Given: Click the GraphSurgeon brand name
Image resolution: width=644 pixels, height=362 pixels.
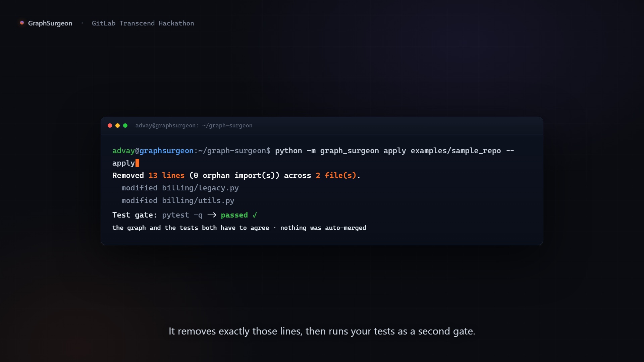Looking at the screenshot, I should [50, 23].
